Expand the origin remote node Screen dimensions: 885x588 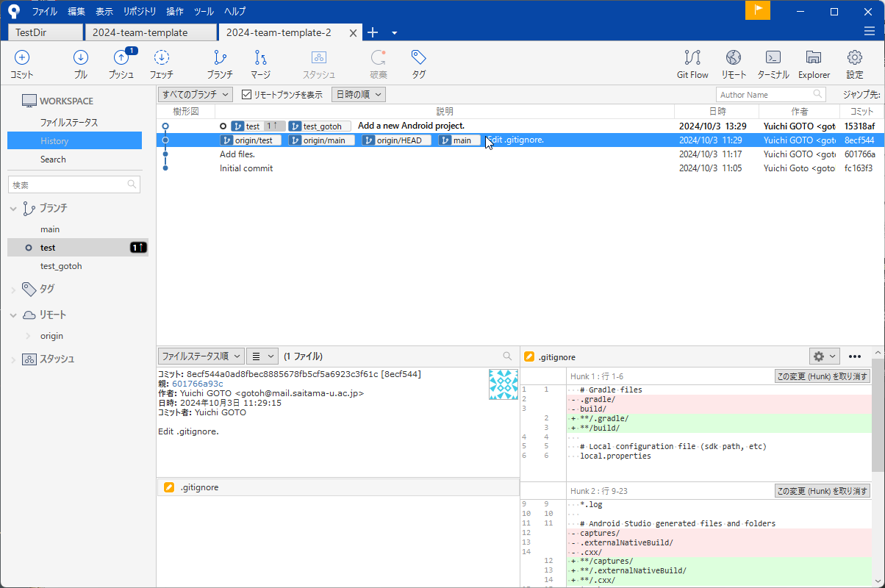[x=28, y=336]
